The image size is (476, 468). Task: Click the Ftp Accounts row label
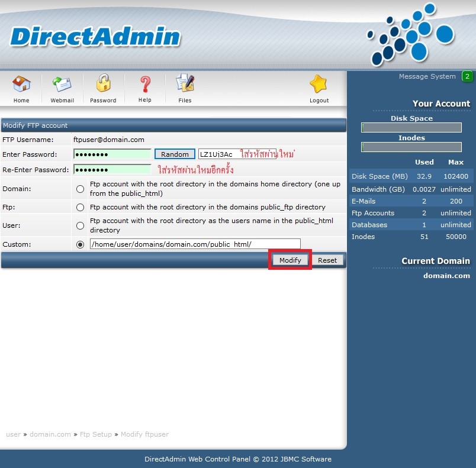pyautogui.click(x=373, y=213)
